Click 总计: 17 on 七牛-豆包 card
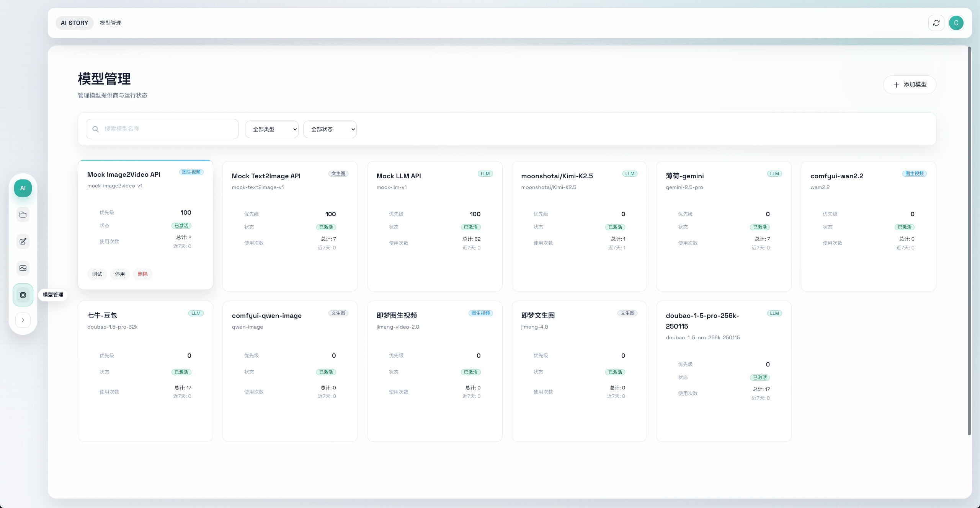This screenshot has width=980, height=508. (x=183, y=388)
